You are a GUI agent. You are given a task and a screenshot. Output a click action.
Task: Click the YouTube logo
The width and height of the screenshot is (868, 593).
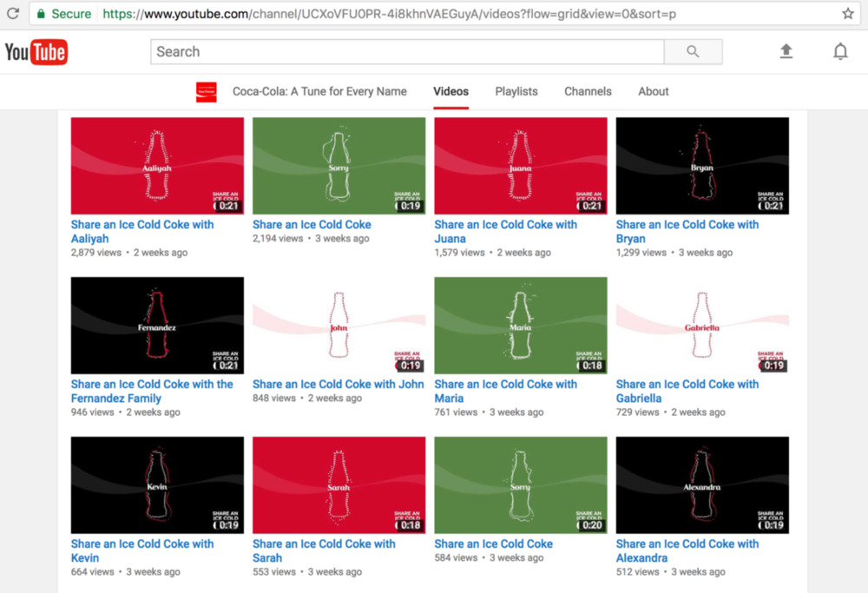(x=36, y=52)
